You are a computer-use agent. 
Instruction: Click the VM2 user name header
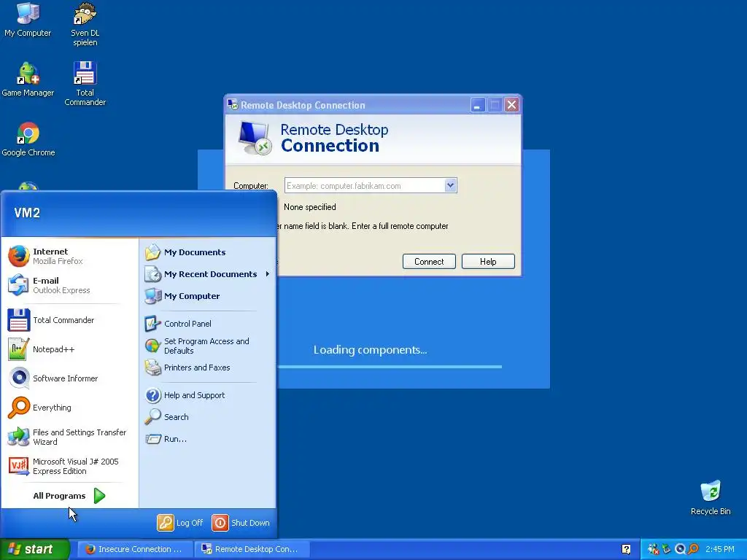pos(27,213)
